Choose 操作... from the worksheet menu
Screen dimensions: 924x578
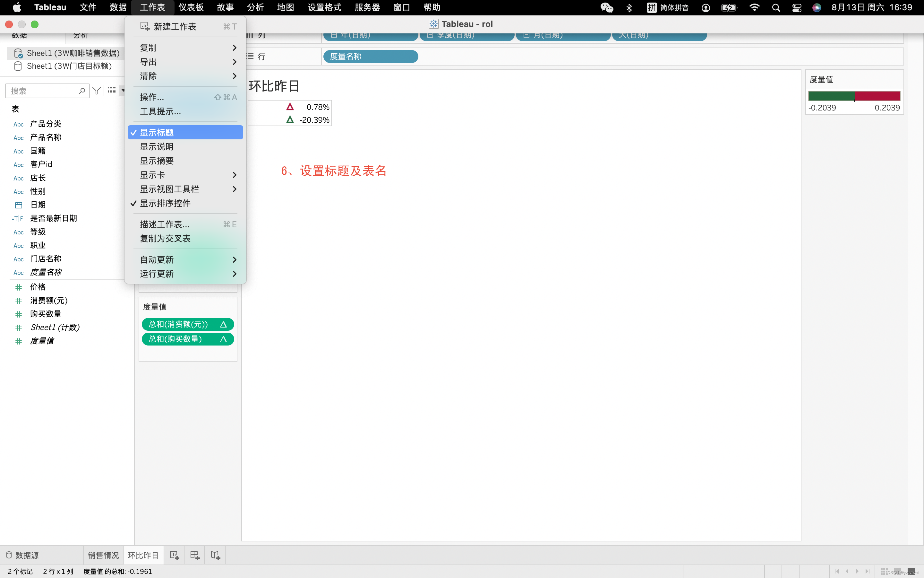tap(185, 97)
